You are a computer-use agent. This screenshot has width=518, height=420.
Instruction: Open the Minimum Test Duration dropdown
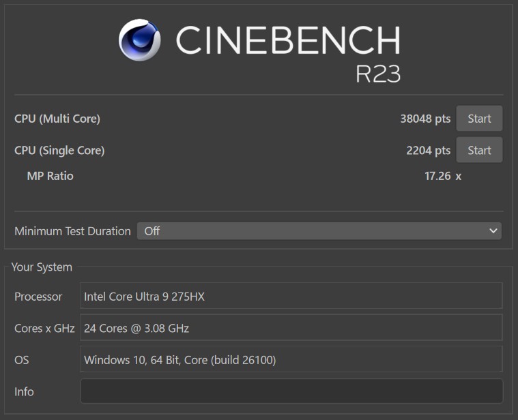319,231
